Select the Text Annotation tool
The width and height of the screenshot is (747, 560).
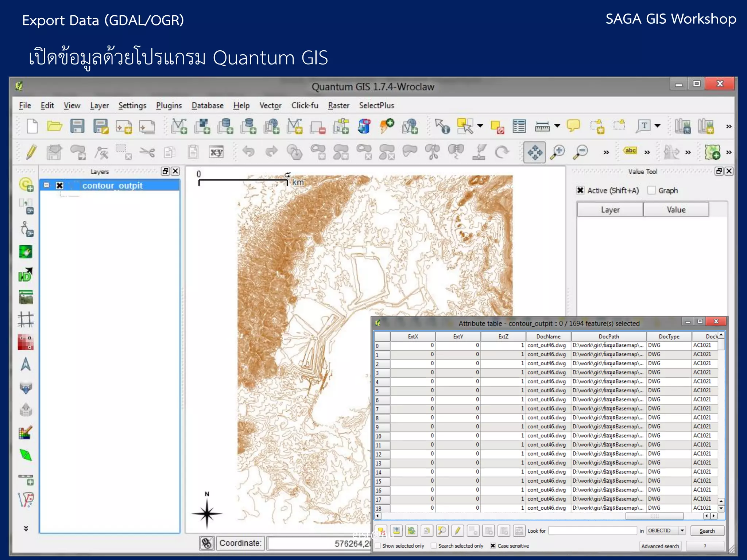point(643,126)
